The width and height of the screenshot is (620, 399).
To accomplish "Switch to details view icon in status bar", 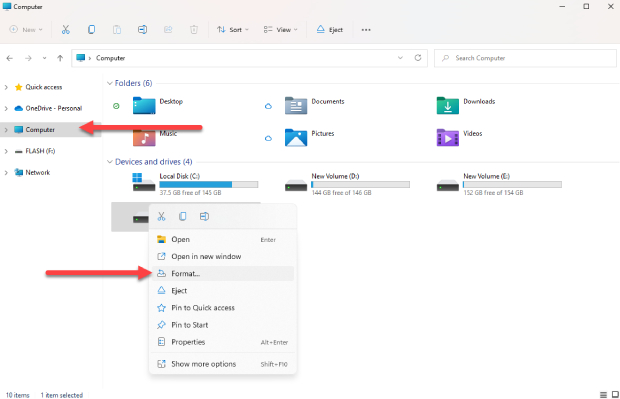I will click(x=603, y=395).
